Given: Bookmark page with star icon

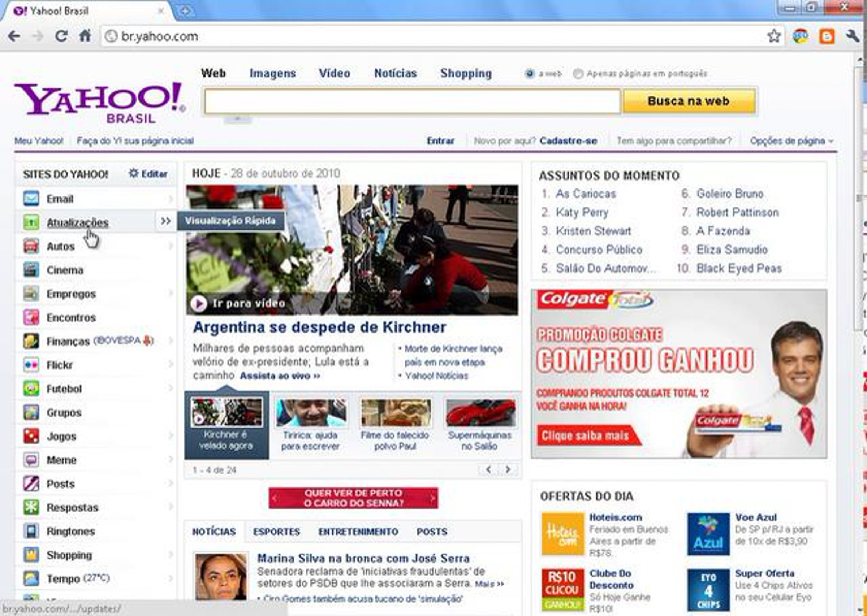Looking at the screenshot, I should click(774, 36).
